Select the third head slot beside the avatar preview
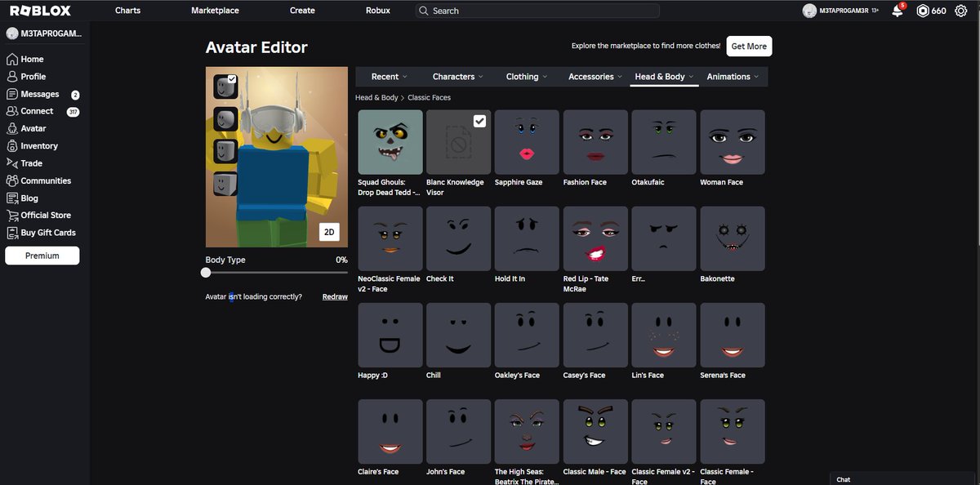Image resolution: width=980 pixels, height=485 pixels. pyautogui.click(x=225, y=151)
